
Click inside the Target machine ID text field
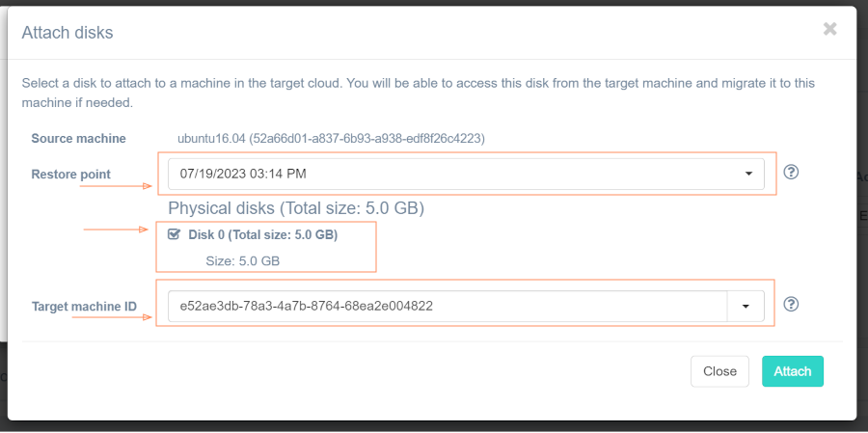click(444, 306)
